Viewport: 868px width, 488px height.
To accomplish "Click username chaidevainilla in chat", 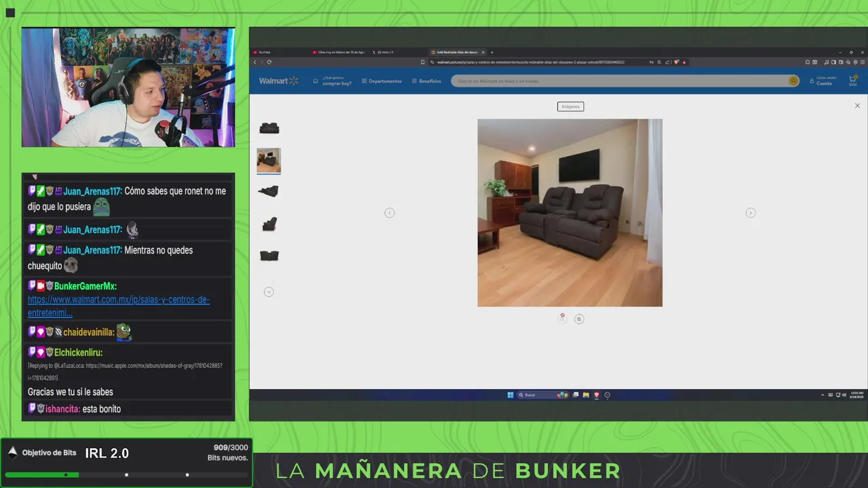I will pyautogui.click(x=89, y=332).
